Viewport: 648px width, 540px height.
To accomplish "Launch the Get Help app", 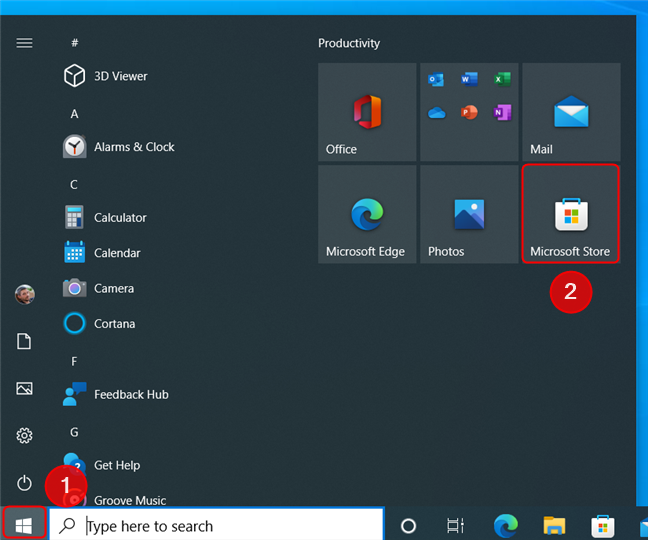I will 102,465.
